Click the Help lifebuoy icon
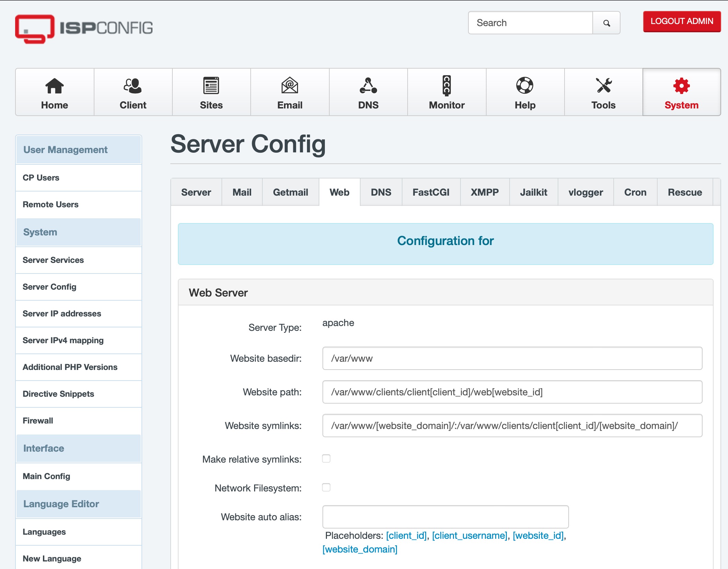Image resolution: width=728 pixels, height=569 pixels. (525, 86)
